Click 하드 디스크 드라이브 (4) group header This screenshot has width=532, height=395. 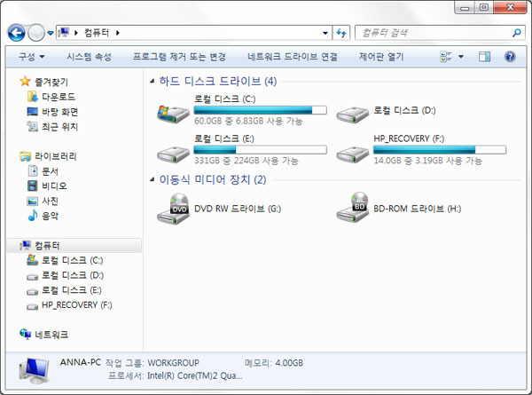(x=218, y=81)
